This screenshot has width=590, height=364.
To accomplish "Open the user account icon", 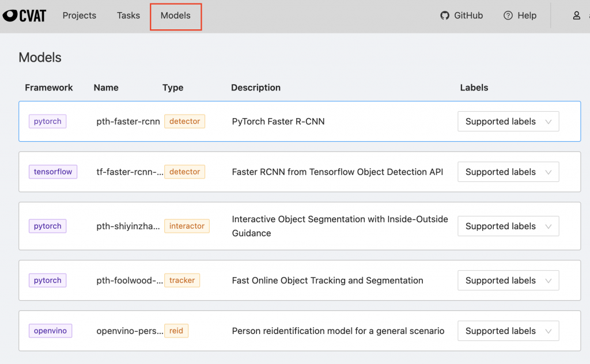I will [x=576, y=16].
